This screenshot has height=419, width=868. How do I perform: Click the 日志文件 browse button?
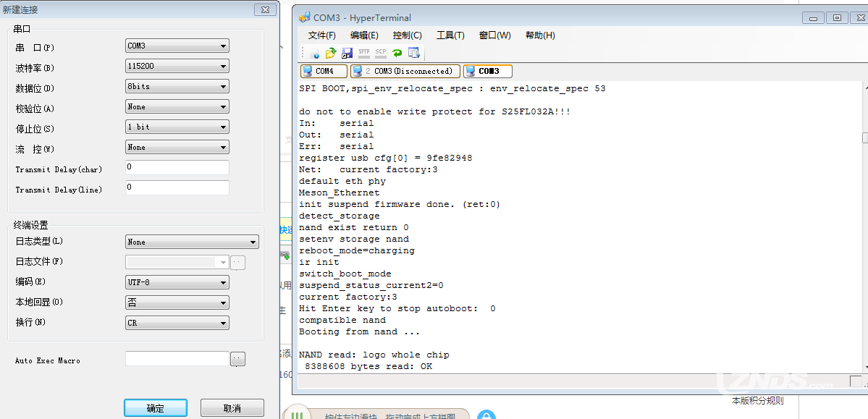[x=238, y=263]
